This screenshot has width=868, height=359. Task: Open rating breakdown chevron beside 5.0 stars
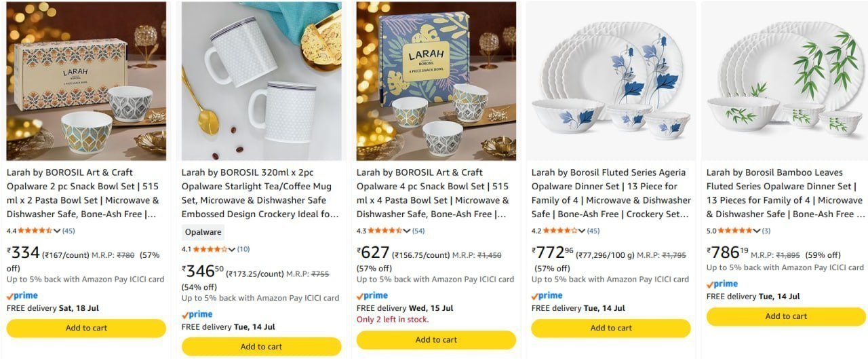tap(757, 231)
